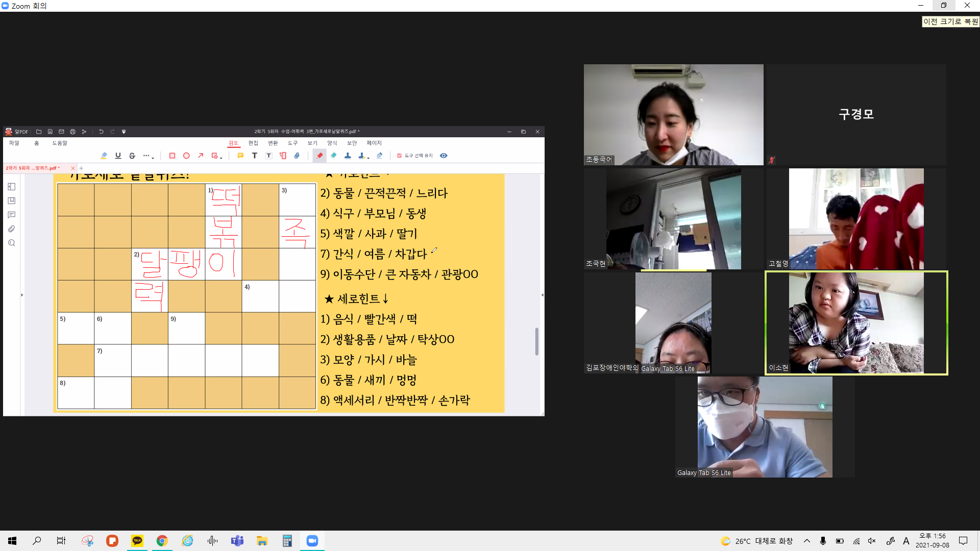Switch to the 보안 ribbon tab
The image size is (980, 551).
(x=352, y=143)
